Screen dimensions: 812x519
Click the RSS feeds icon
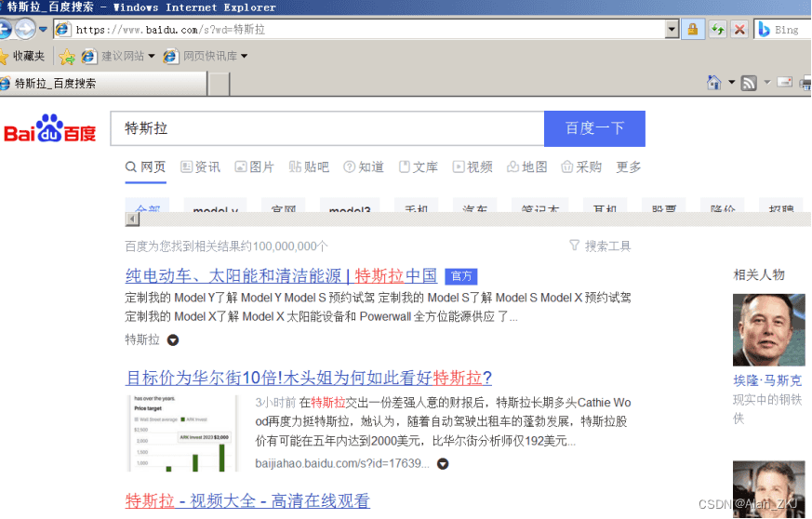(749, 83)
